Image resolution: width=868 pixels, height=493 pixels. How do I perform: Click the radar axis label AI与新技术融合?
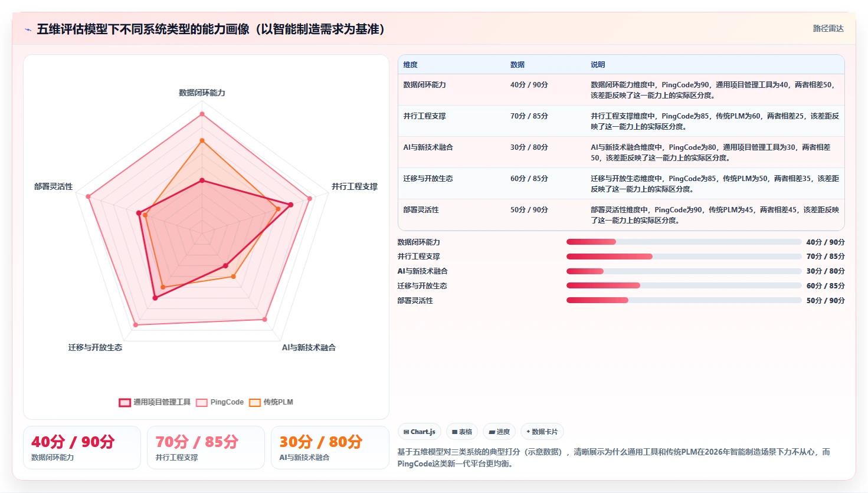tap(309, 347)
